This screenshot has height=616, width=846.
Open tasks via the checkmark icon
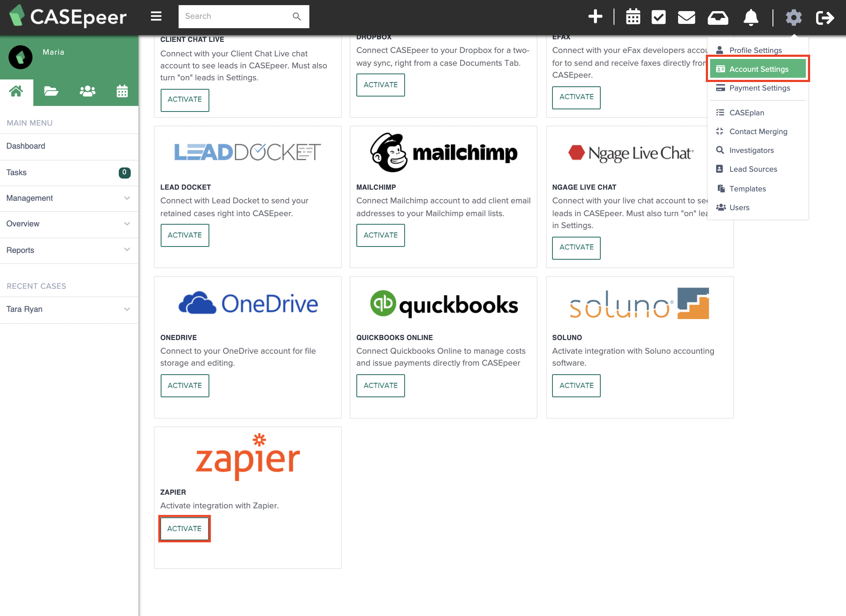click(x=658, y=17)
